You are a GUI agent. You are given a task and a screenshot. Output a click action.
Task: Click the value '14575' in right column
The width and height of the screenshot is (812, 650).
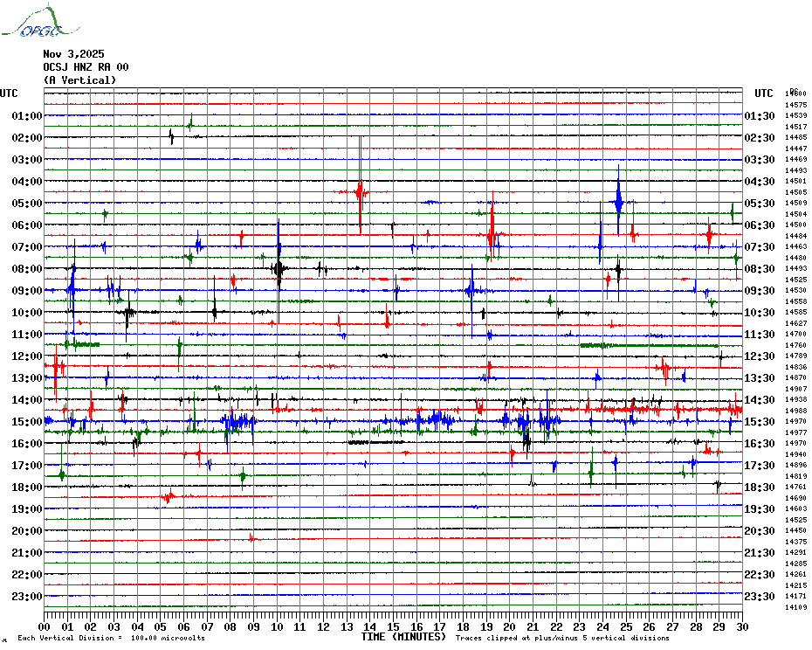click(x=796, y=105)
